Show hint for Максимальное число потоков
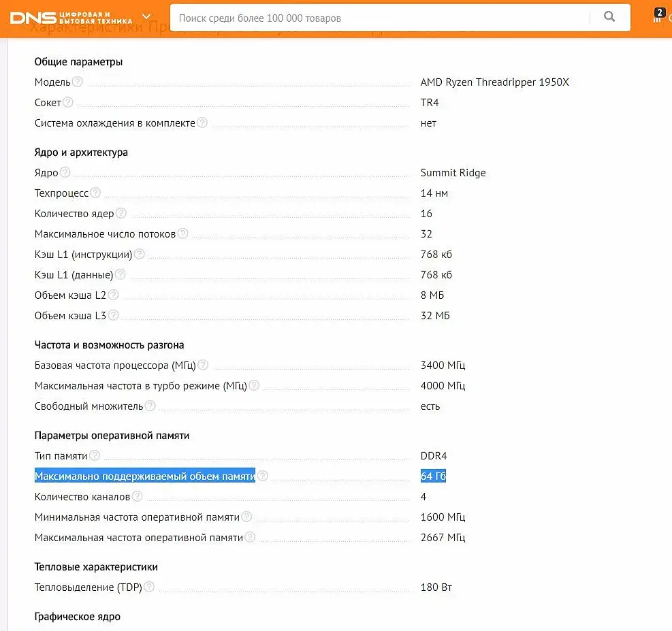 click(182, 233)
